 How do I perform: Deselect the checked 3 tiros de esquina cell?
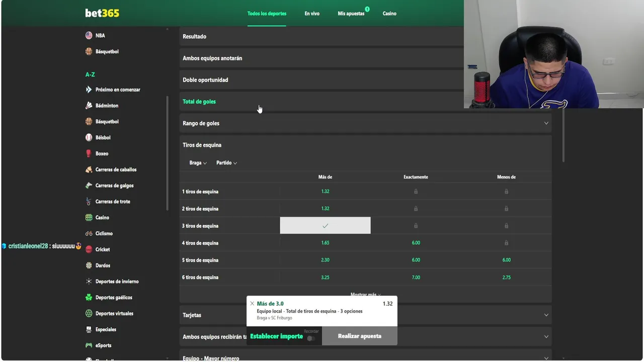[325, 226]
